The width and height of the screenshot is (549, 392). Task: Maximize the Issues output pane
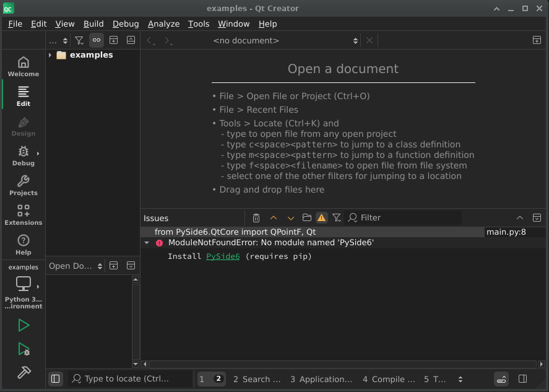pyautogui.click(x=520, y=218)
